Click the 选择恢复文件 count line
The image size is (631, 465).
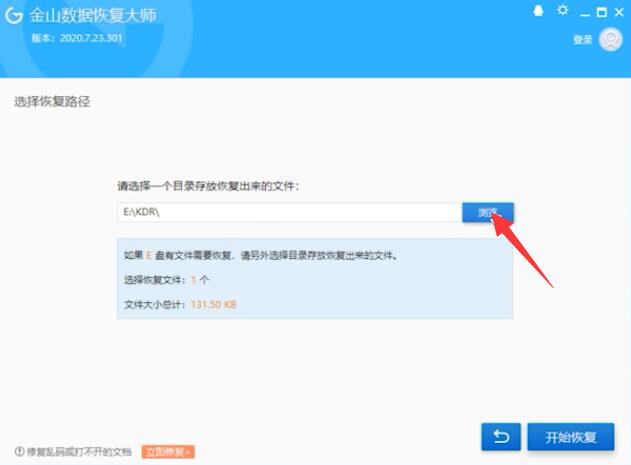pos(167,280)
